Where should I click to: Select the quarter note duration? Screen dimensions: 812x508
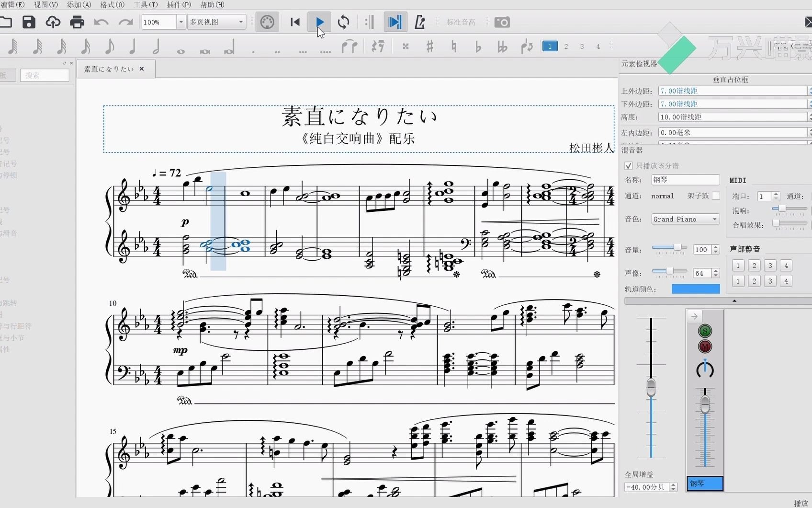click(133, 46)
